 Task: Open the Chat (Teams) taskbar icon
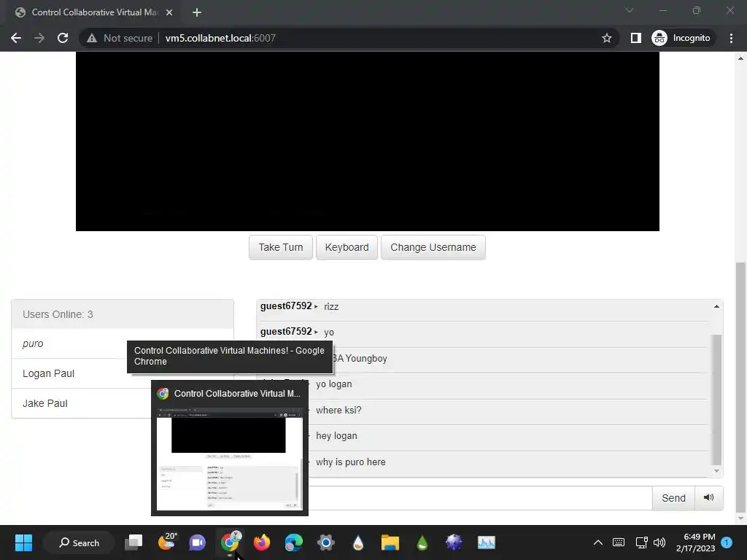[197, 542]
